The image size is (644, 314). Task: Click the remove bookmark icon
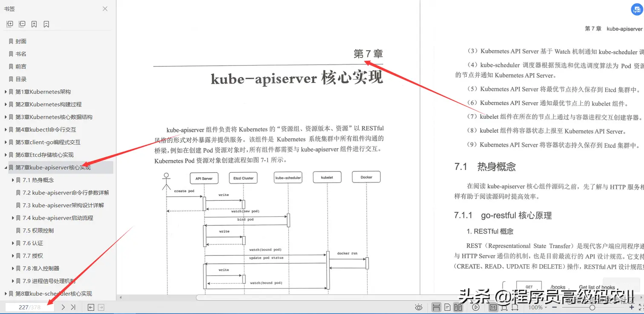[x=46, y=24]
